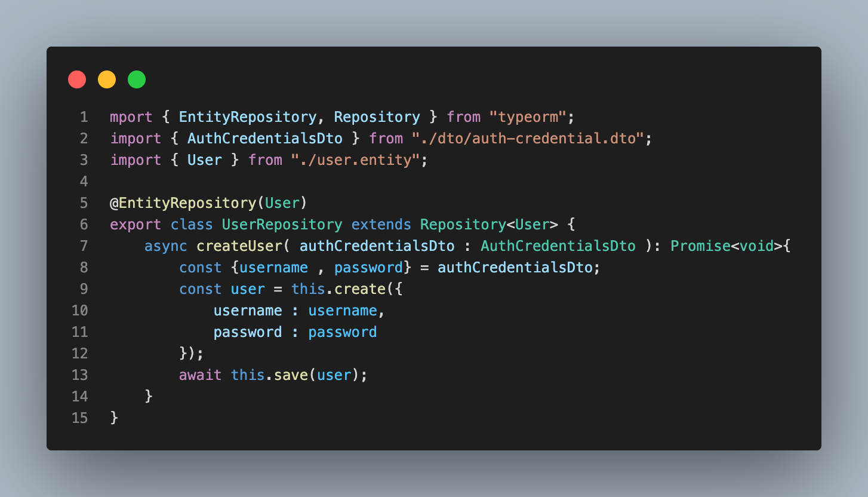Image resolution: width=868 pixels, height=497 pixels.
Task: Click the UserRepository class name
Action: (282, 225)
